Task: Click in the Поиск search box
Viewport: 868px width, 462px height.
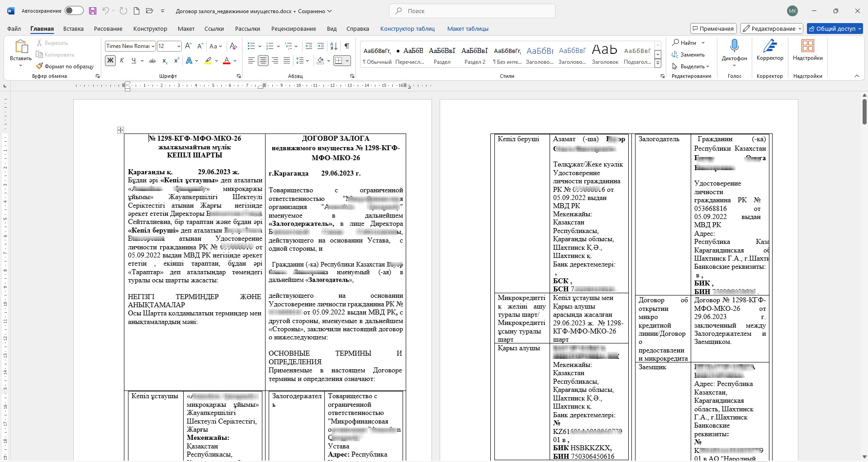Action: coord(472,11)
